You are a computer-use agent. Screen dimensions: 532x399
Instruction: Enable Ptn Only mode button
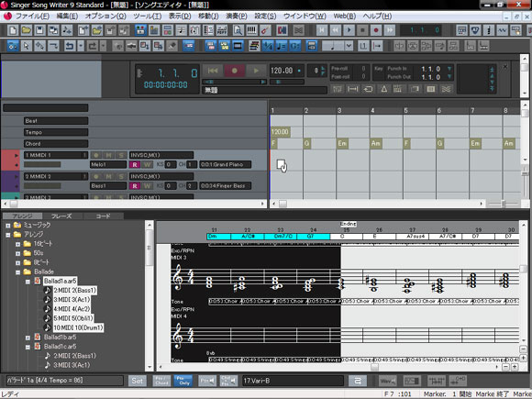point(183,381)
